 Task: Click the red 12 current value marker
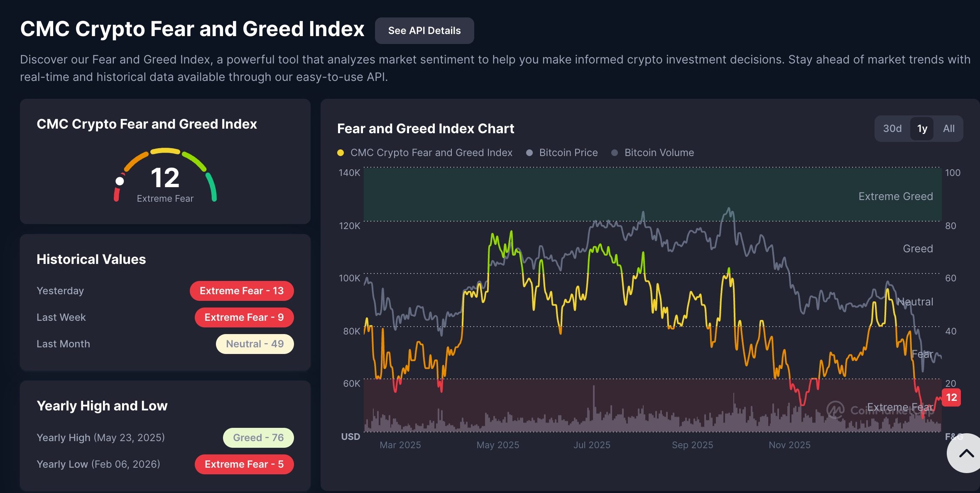coord(951,398)
